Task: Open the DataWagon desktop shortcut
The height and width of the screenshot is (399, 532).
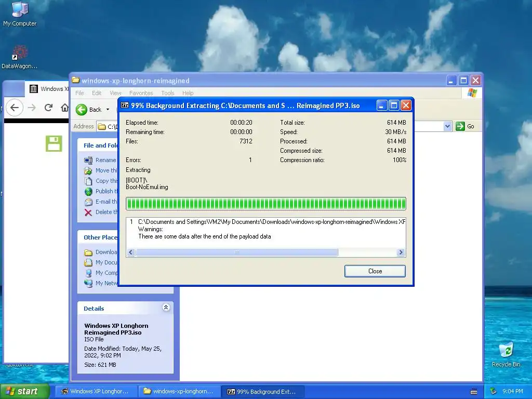Action: coord(19,57)
